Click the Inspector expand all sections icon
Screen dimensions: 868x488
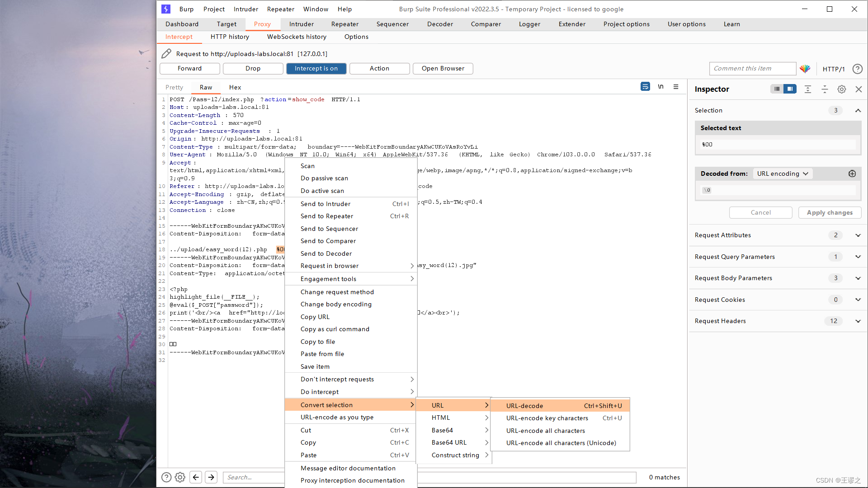tap(808, 89)
